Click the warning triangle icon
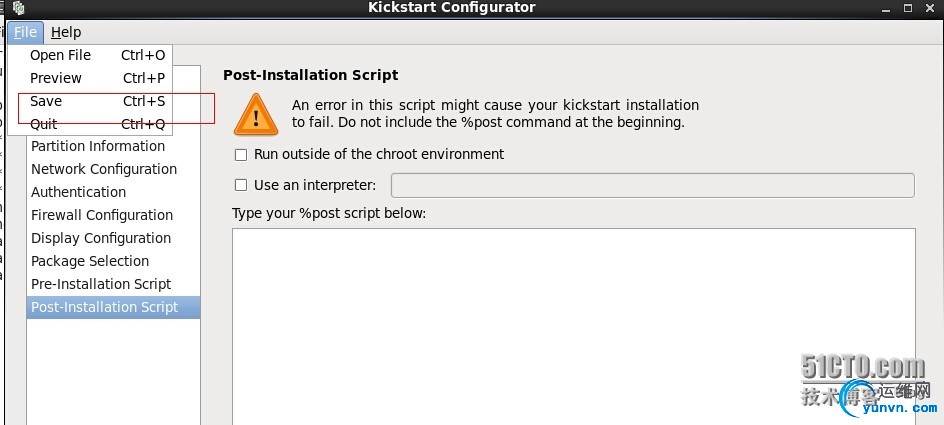 point(256,114)
